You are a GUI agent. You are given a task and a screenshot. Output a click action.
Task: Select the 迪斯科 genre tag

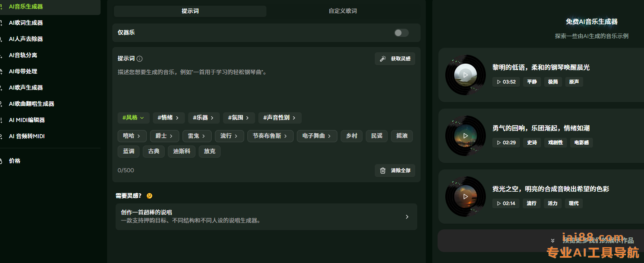coord(181,152)
